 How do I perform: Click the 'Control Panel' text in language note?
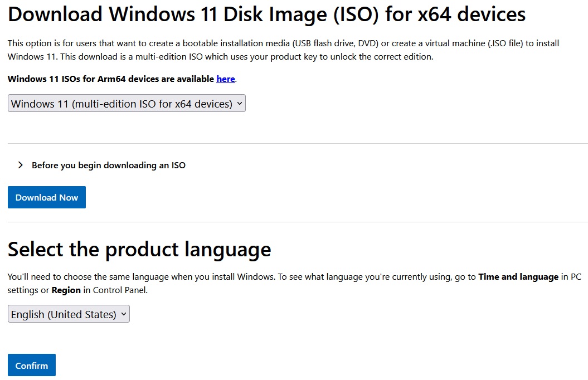(120, 290)
